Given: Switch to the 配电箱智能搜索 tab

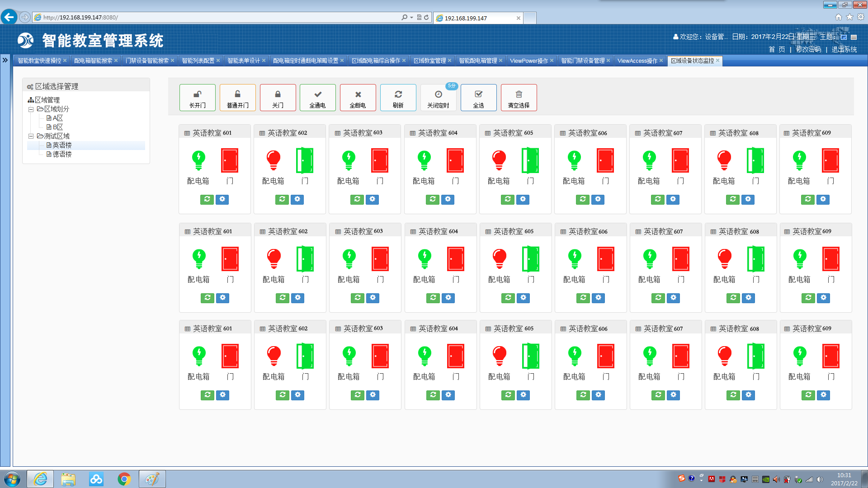Looking at the screenshot, I should [x=93, y=61].
